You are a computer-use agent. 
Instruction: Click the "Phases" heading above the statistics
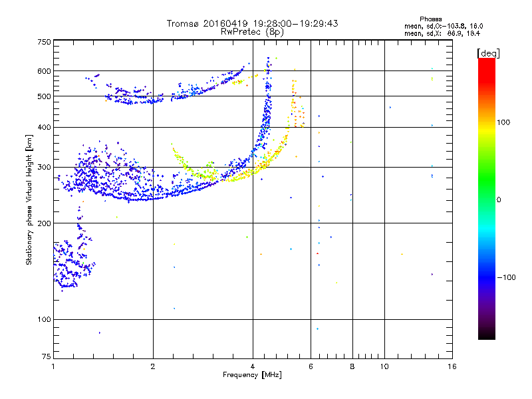click(x=430, y=19)
